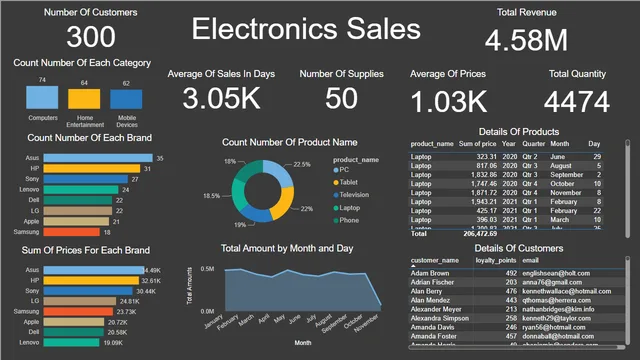Click the product row with price 817.06
This screenshot has width=640, height=360.
[x=506, y=166]
